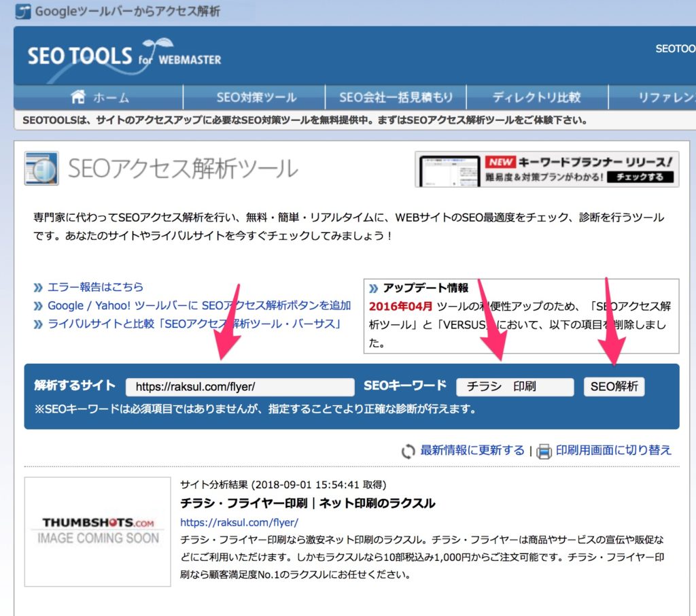
Task: Click the refresh arrows icon beside 最新情報に更新する
Action: click(408, 451)
